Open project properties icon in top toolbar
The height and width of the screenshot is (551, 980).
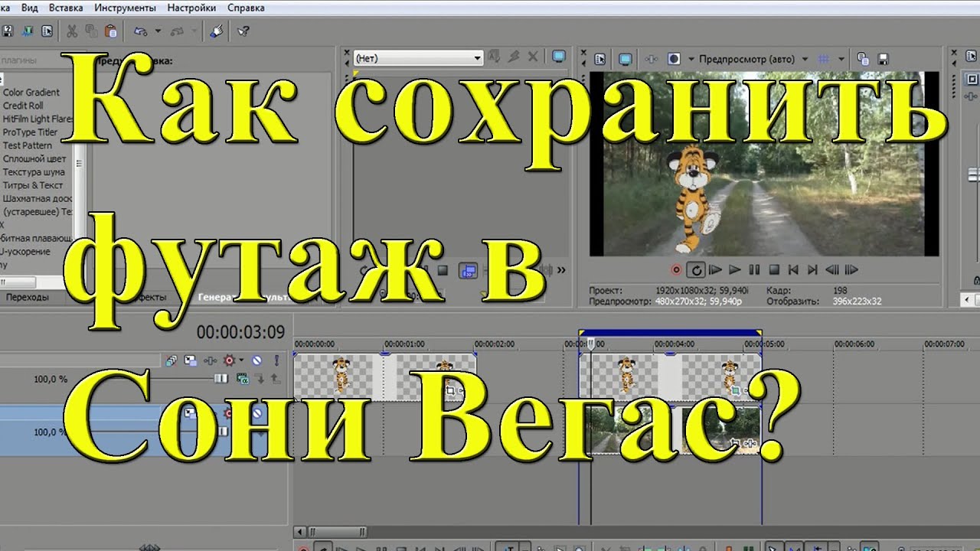[x=47, y=31]
